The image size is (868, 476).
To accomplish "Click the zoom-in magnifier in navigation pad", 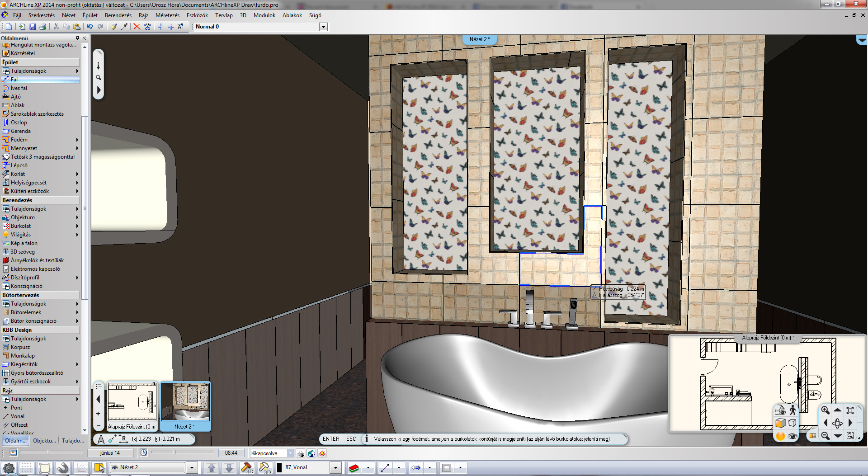I will pyautogui.click(x=825, y=410).
